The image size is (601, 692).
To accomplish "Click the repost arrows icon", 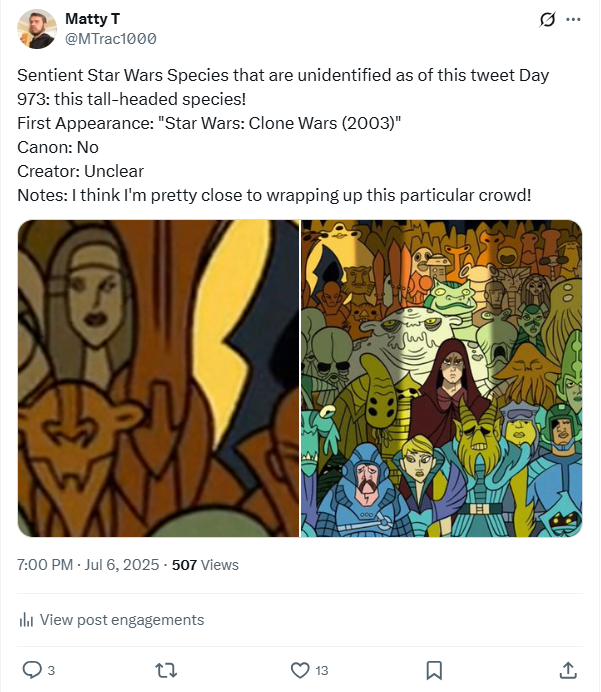I will tap(166, 669).
